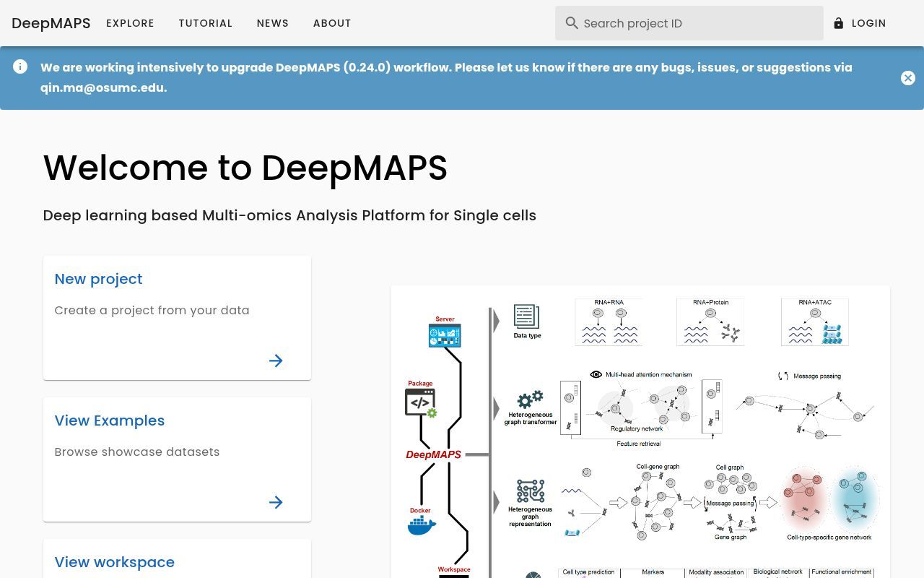Viewport: 924px width, 578px height.
Task: Click the arrow on View Examples card
Action: click(x=276, y=502)
